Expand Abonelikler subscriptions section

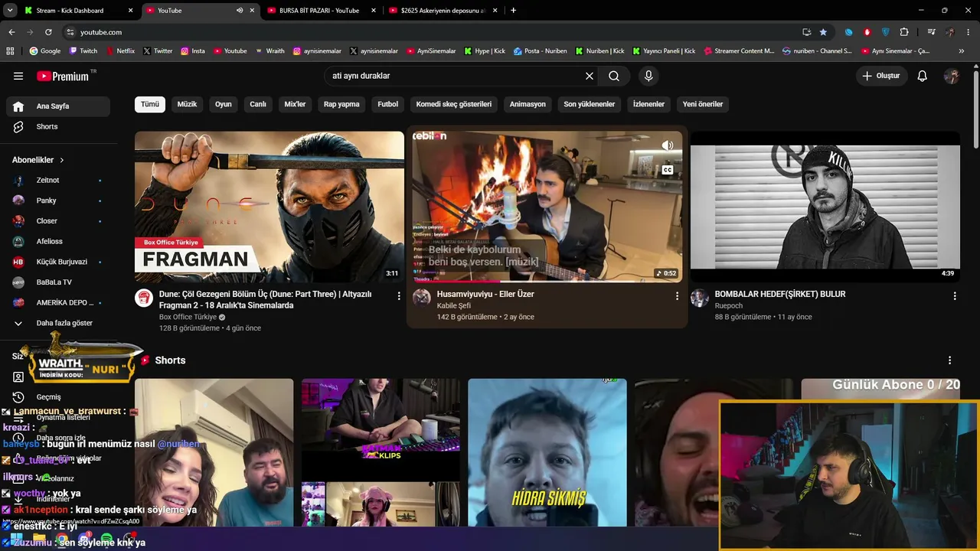pyautogui.click(x=38, y=160)
